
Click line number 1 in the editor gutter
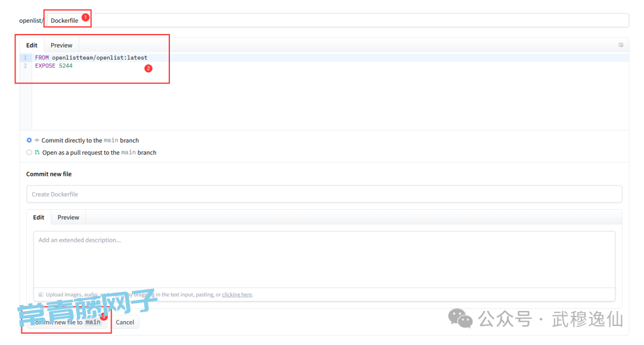pyautogui.click(x=25, y=58)
